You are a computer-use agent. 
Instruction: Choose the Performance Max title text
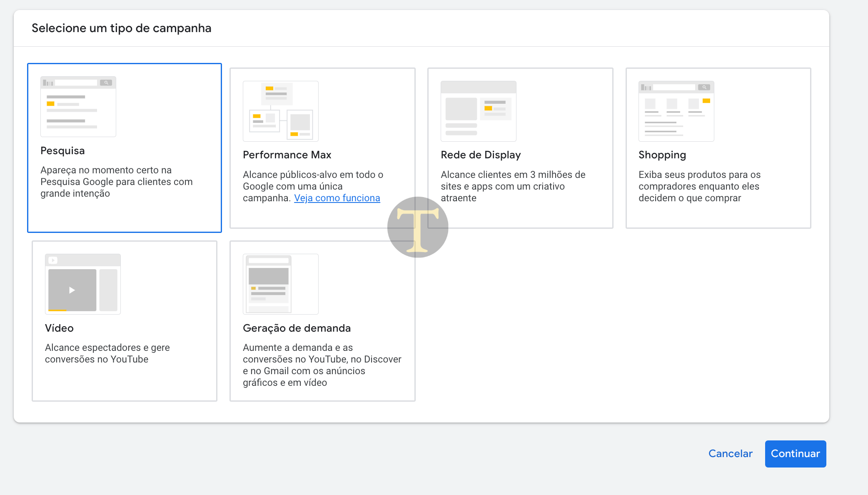pos(287,155)
